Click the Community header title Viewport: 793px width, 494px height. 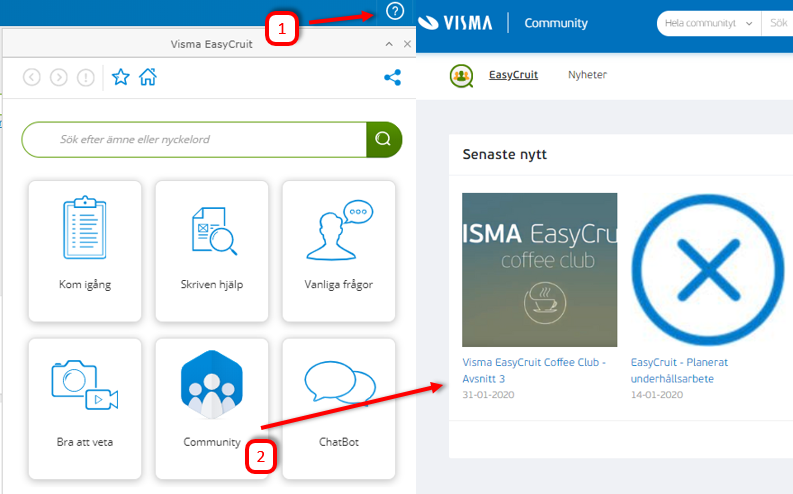[x=556, y=23]
